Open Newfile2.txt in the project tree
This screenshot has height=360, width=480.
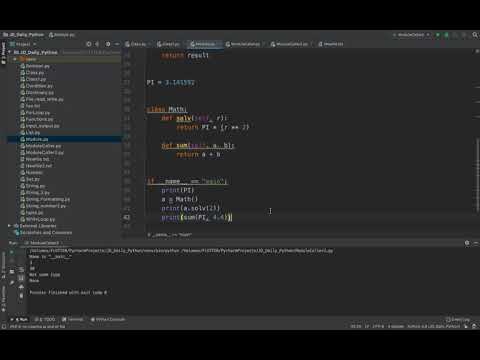tap(36, 166)
